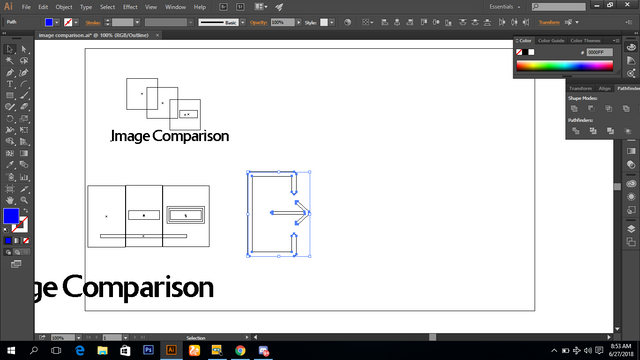Enable Draw Normal mode
Image resolution: width=640 pixels, height=360 pixels.
point(8,253)
